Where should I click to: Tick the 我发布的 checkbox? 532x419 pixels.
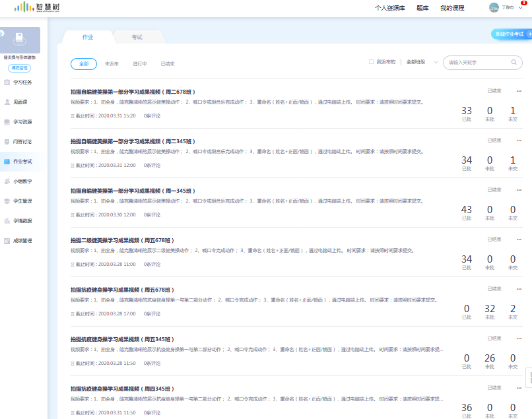[371, 62]
